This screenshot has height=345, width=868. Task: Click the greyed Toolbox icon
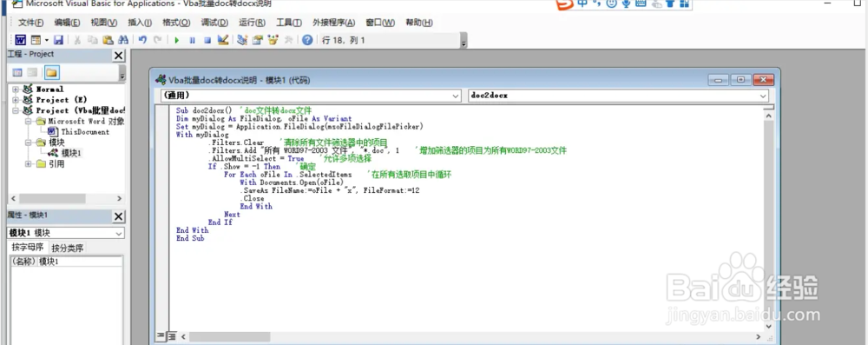tap(288, 40)
